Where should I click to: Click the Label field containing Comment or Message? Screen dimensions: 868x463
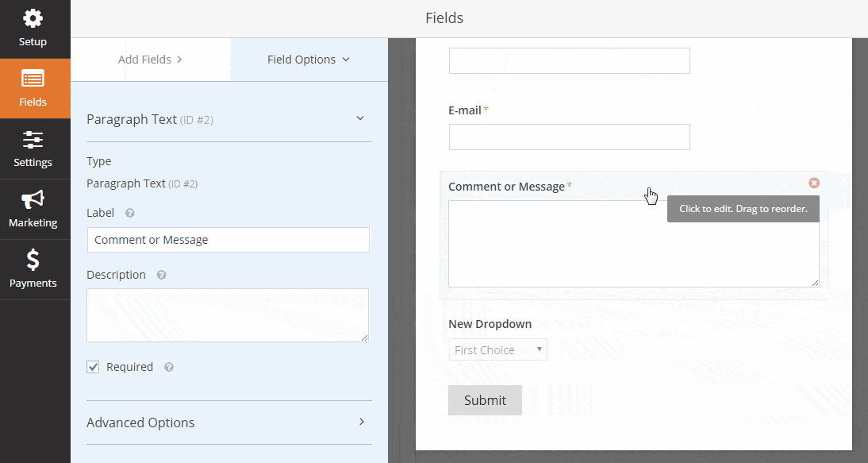pyautogui.click(x=228, y=240)
